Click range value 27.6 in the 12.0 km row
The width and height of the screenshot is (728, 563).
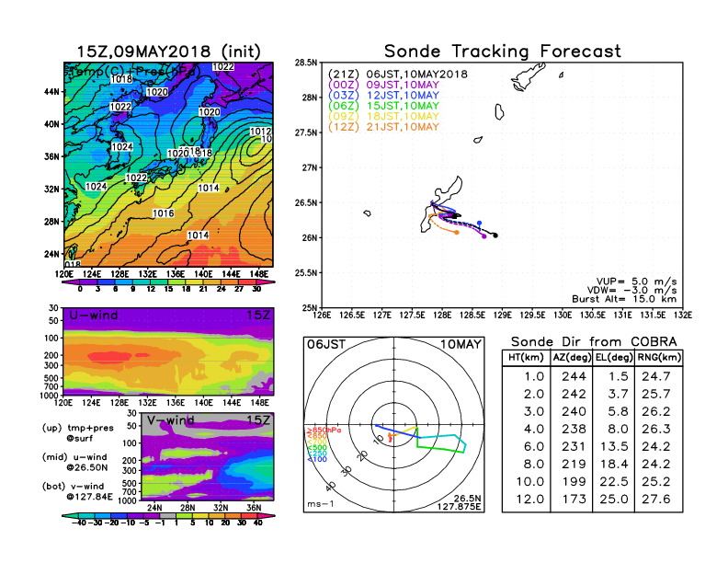pos(656,500)
